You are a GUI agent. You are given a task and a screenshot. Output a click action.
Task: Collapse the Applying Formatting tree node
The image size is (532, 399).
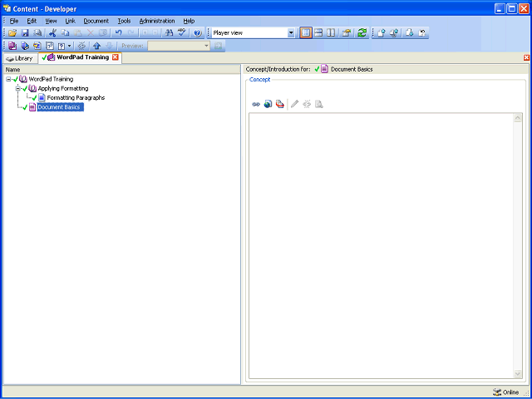pos(17,89)
